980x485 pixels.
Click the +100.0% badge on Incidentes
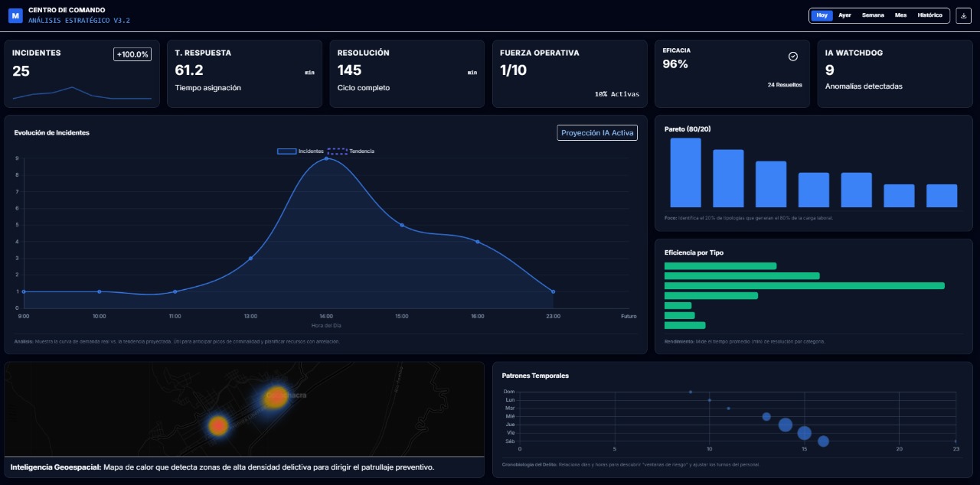[x=132, y=54]
